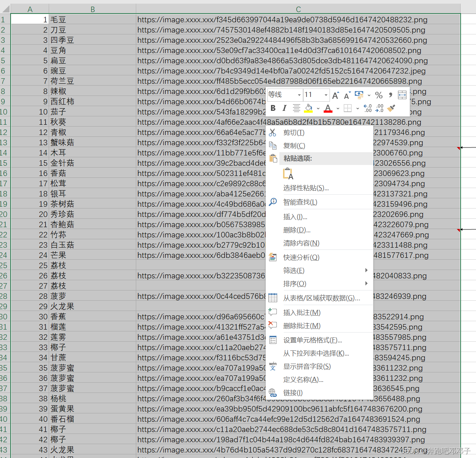The width and height of the screenshot is (476, 458).
Task: Expand border style options arrow
Action: [x=358, y=108]
